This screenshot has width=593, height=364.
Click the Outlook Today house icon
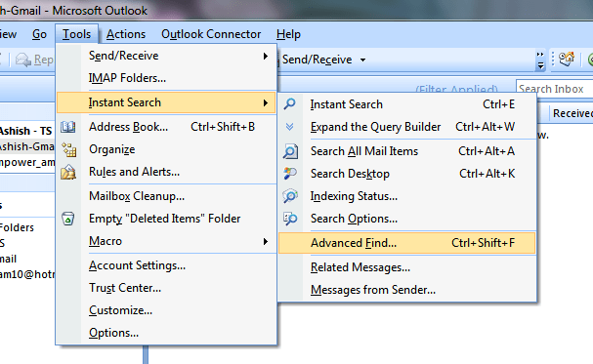coord(567,59)
